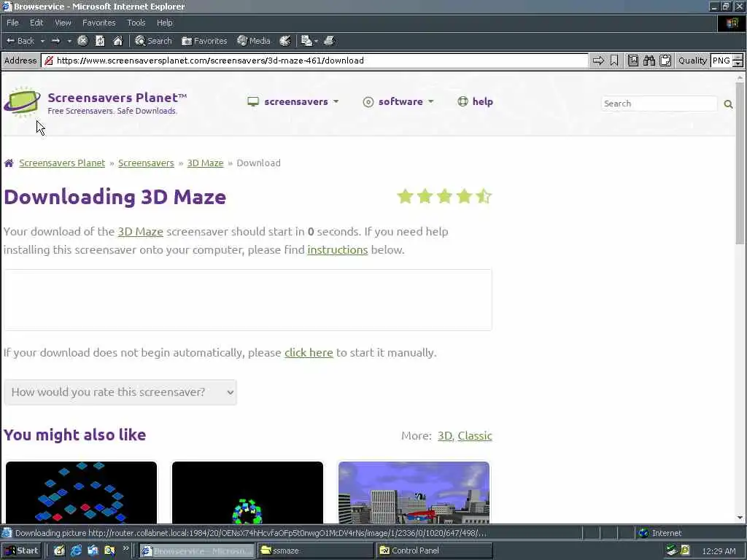Open the city skyline screensaver thumbnail
Image resolution: width=747 pixels, height=560 pixels.
414,492
